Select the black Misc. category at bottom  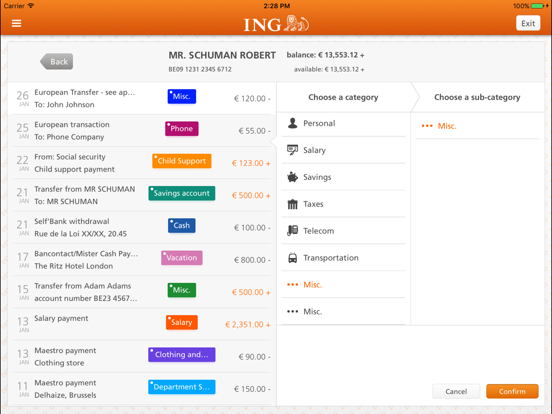coord(344,312)
